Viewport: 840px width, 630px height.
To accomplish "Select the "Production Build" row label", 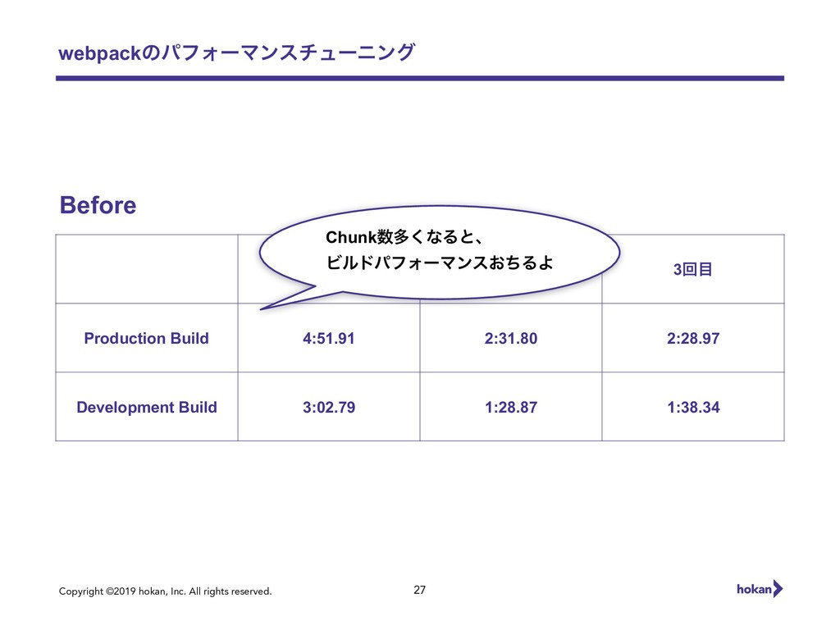I will [x=146, y=338].
